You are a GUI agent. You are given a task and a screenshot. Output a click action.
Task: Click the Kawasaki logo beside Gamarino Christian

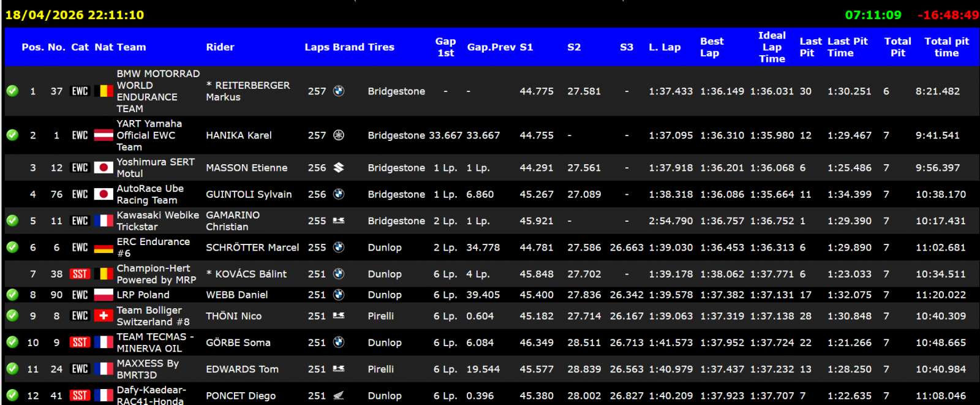click(338, 221)
